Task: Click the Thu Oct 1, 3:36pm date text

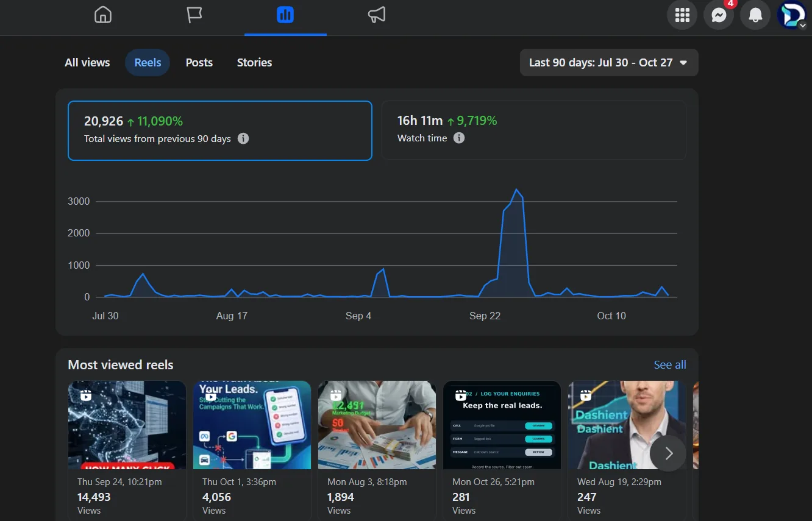Action: point(239,481)
